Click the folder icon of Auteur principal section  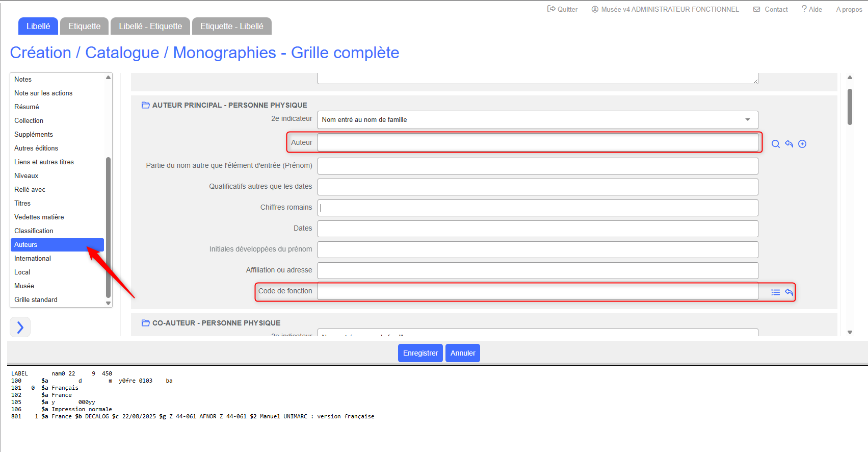(x=145, y=105)
